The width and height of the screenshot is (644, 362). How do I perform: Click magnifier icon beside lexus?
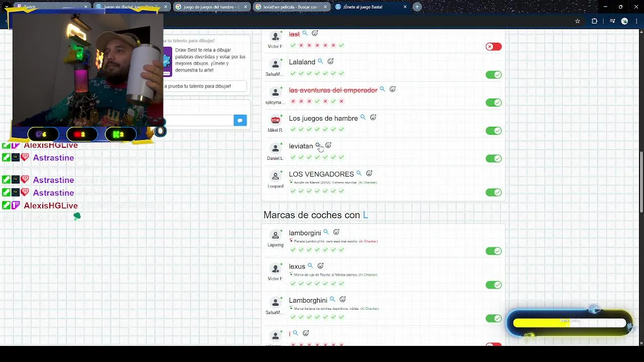(x=310, y=266)
